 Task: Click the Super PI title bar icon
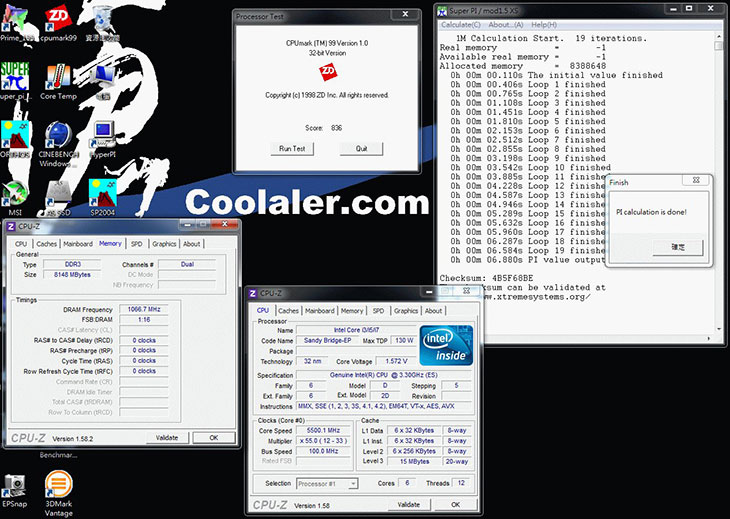coord(442,10)
